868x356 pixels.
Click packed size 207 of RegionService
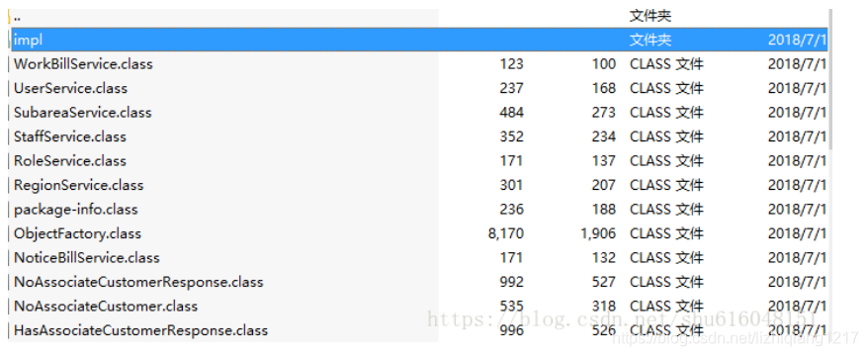[603, 186]
